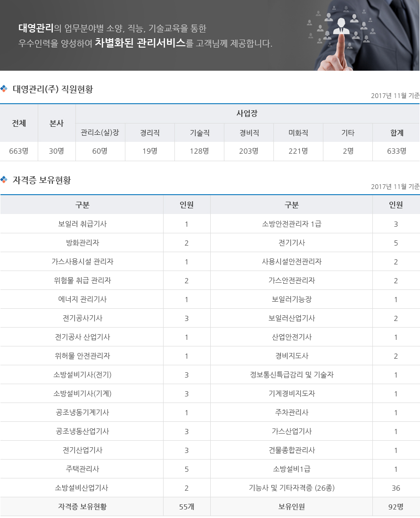The width and height of the screenshot is (420, 518).
Task: Click the 본사 30명 cell
Action: click(x=57, y=151)
